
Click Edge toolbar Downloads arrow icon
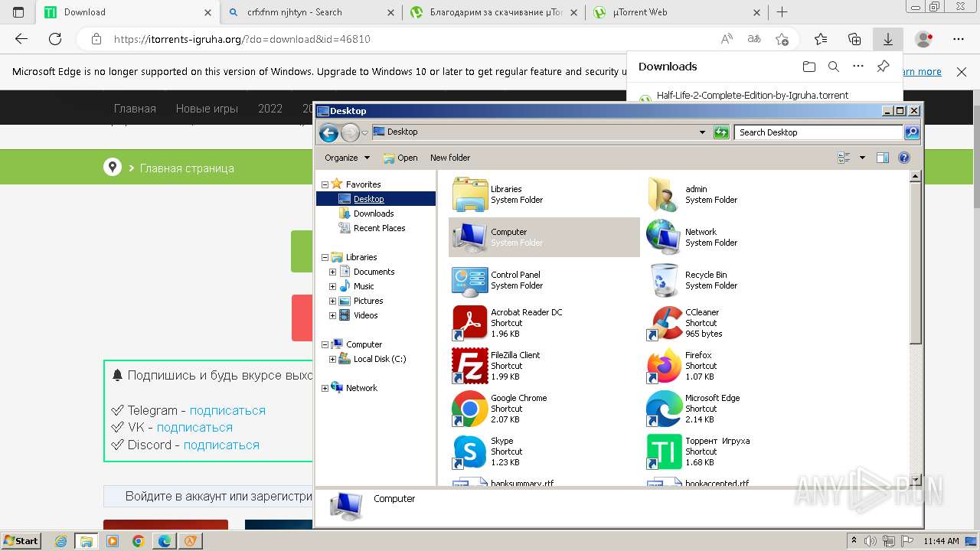(888, 39)
